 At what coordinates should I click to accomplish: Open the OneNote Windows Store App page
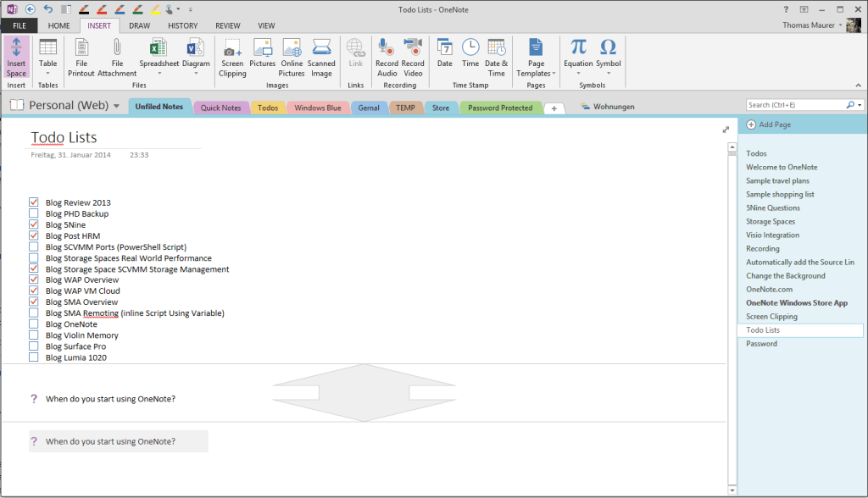tap(797, 302)
